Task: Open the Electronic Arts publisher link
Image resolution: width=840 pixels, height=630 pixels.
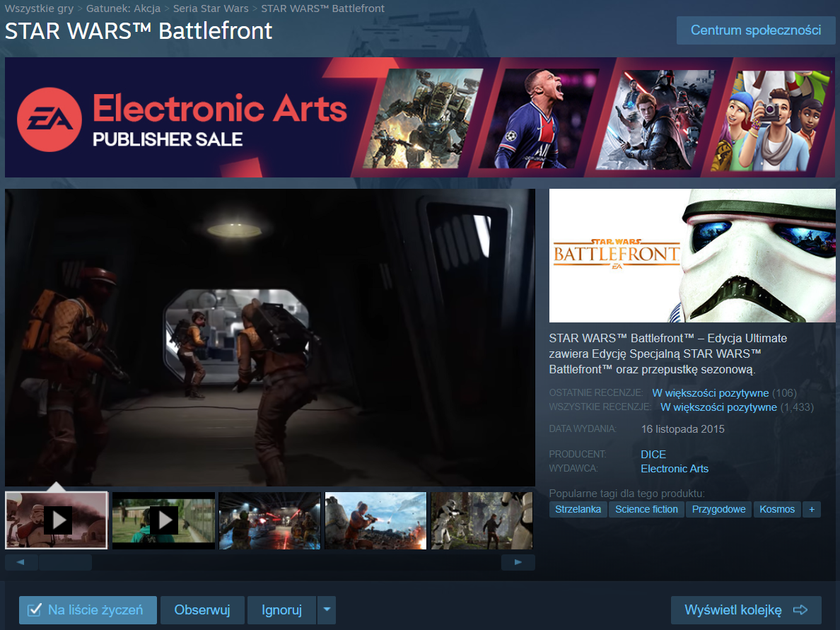Action: (x=675, y=469)
